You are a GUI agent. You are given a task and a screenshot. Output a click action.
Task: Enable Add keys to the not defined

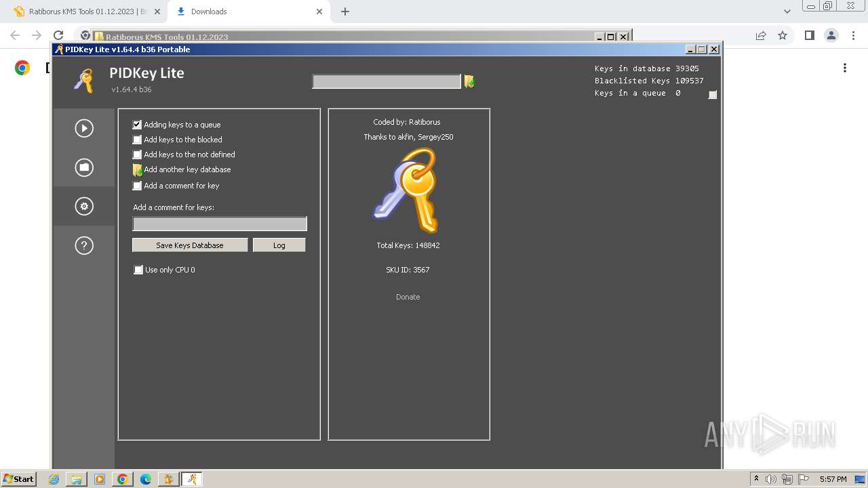pos(137,155)
